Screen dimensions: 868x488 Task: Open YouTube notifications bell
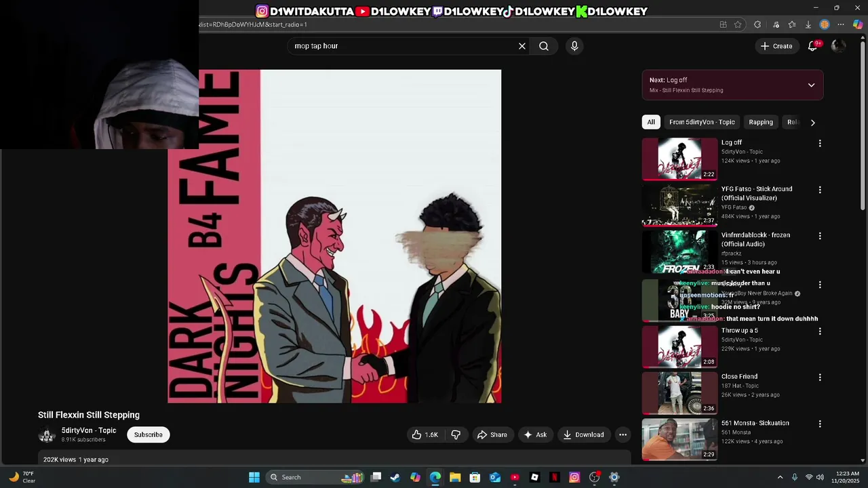coord(813,46)
